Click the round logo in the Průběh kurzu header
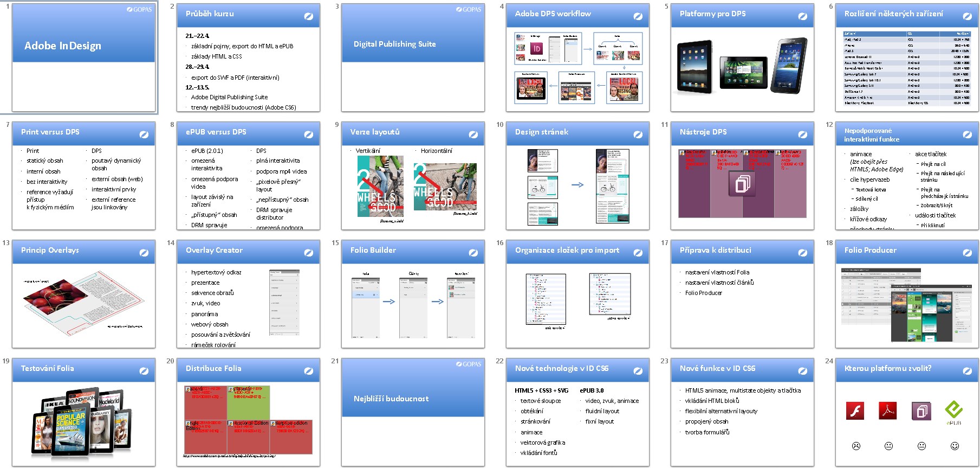The height and width of the screenshot is (468, 980). point(308,16)
